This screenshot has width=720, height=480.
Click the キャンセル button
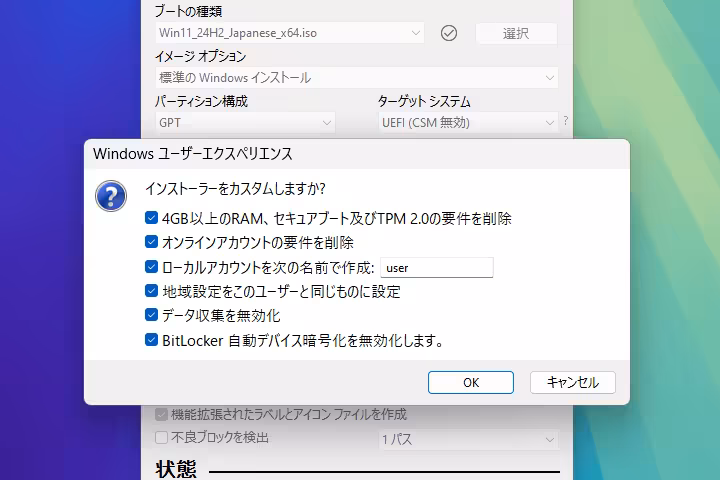[x=572, y=382]
